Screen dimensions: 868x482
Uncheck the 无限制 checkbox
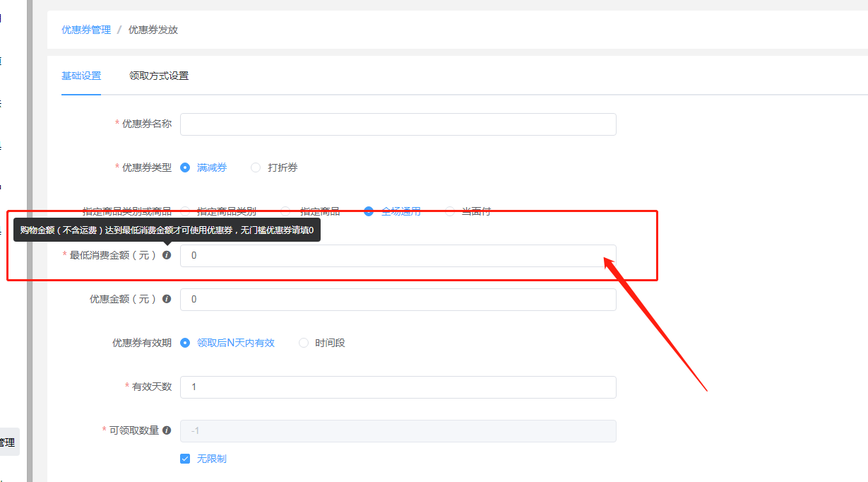tap(185, 459)
